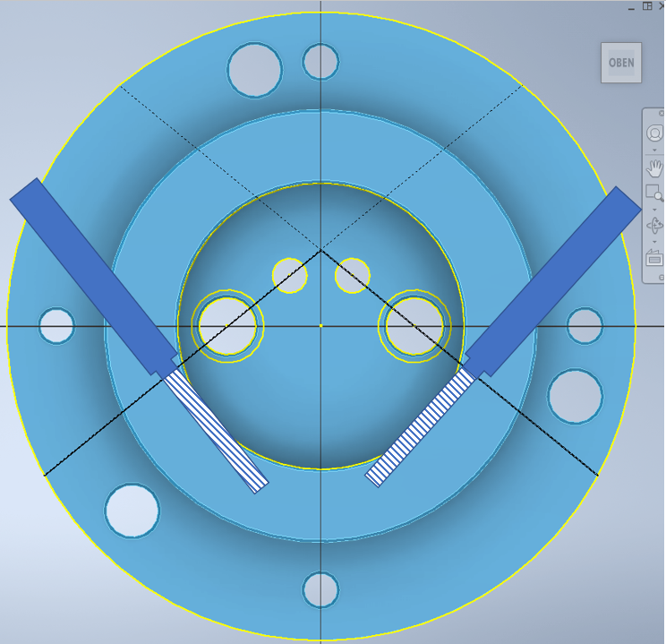
Task: Select the small upper-right yellow-outlined inner hole
Action: coord(353,276)
